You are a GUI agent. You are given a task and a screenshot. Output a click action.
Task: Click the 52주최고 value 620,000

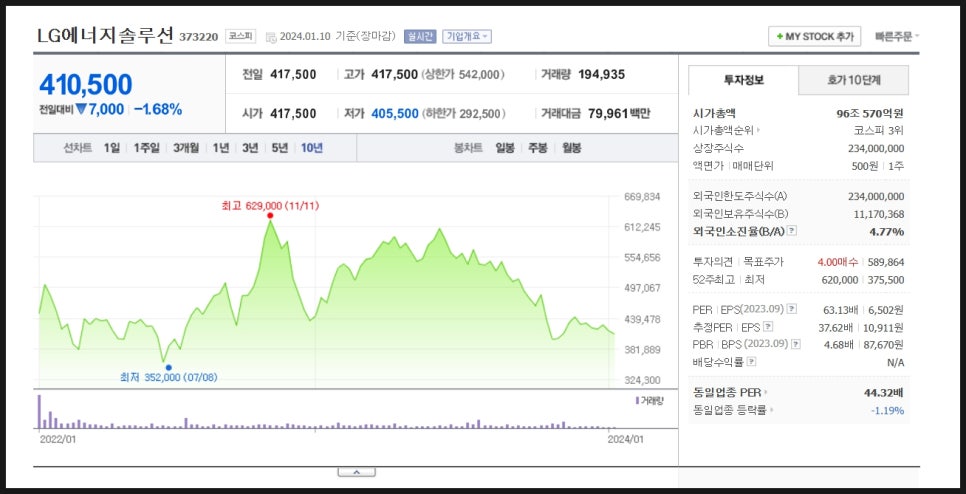coord(840,280)
